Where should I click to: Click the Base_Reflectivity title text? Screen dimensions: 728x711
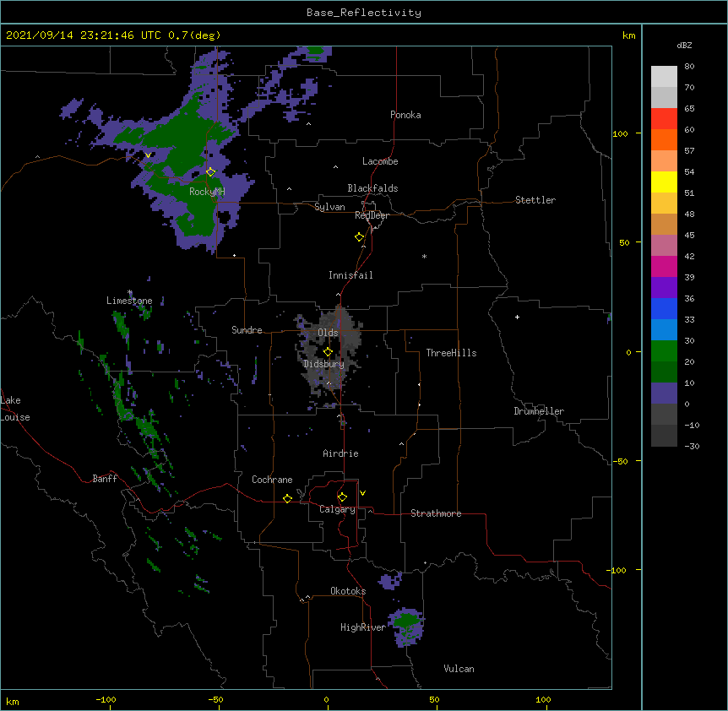pyautogui.click(x=364, y=13)
